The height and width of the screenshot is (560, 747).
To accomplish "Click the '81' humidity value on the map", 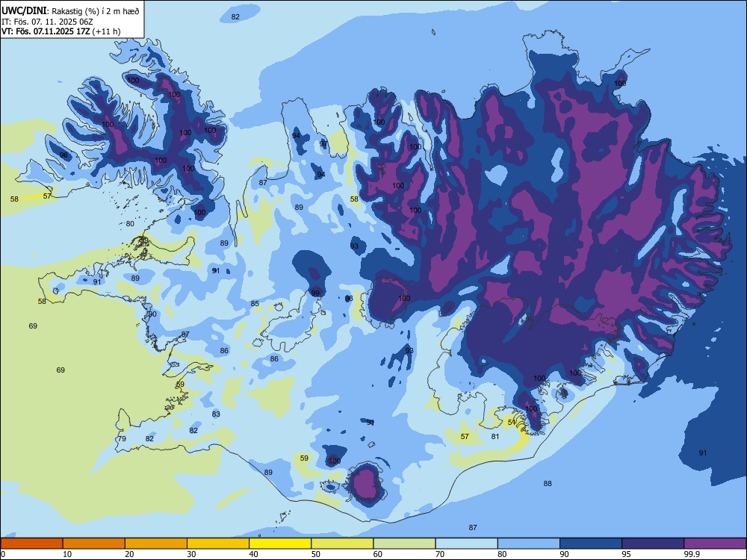I will pos(495,436).
